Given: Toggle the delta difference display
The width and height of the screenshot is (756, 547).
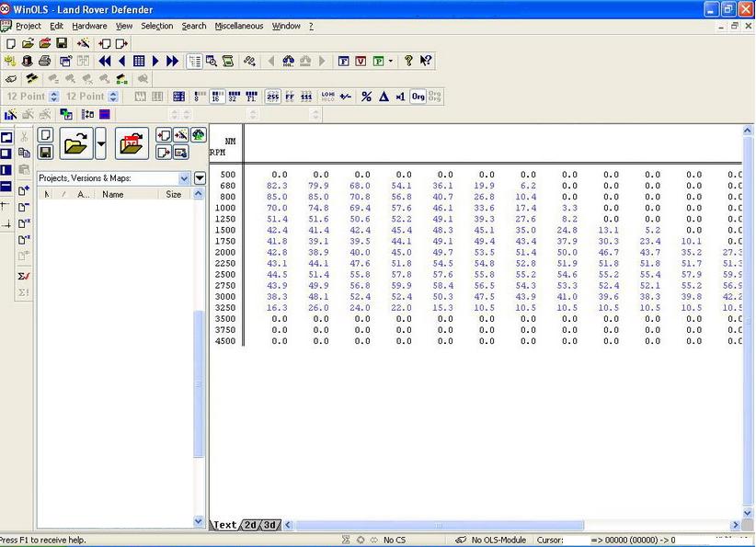Looking at the screenshot, I should 384,97.
